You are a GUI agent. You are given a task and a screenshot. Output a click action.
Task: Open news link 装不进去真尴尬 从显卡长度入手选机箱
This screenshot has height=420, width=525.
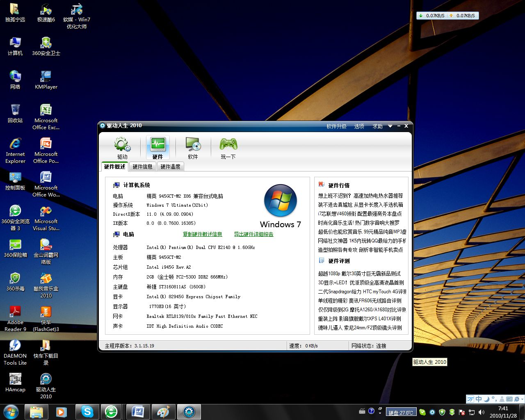click(x=361, y=205)
